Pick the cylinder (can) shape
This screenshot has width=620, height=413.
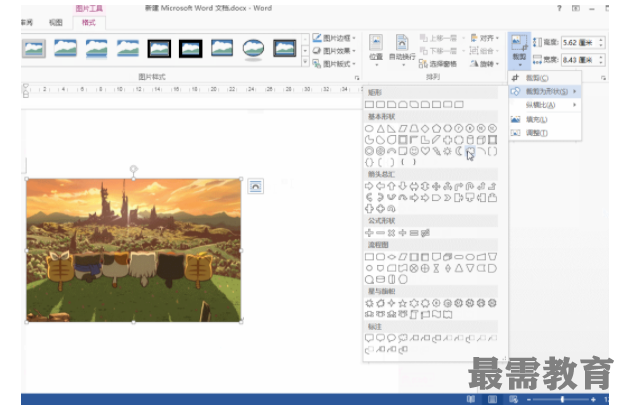(x=470, y=140)
